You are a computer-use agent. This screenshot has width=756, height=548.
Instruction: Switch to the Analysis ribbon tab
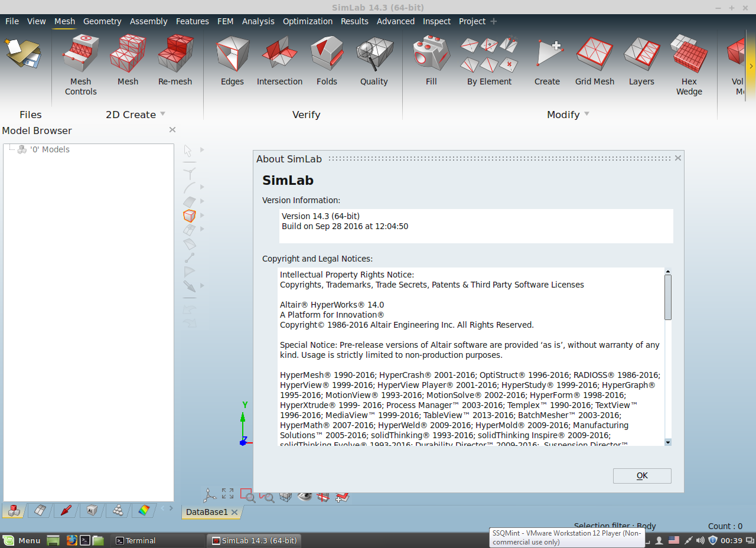pyautogui.click(x=258, y=21)
